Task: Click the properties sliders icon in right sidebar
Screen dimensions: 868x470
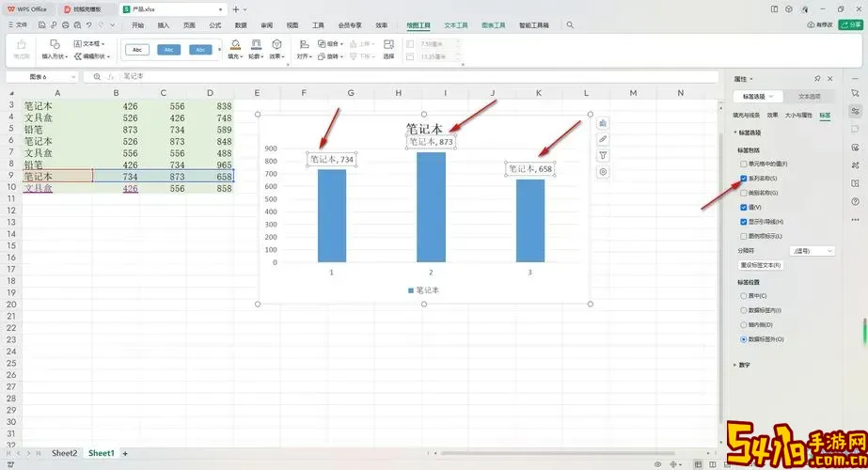Action: pyautogui.click(x=855, y=111)
